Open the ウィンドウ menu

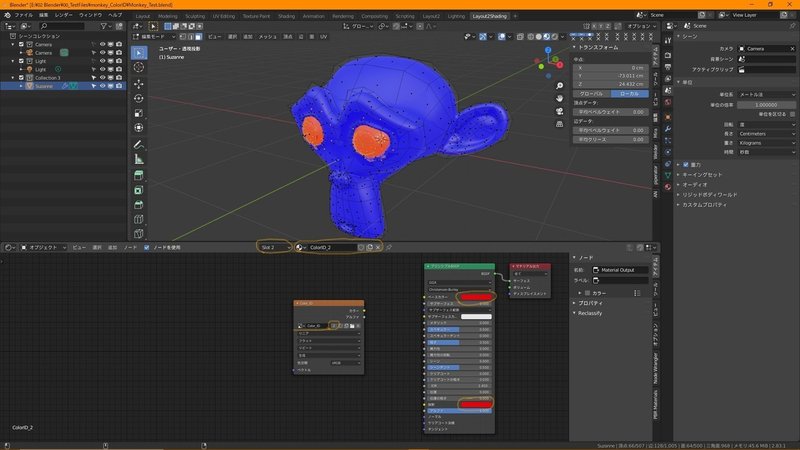tap(90, 15)
